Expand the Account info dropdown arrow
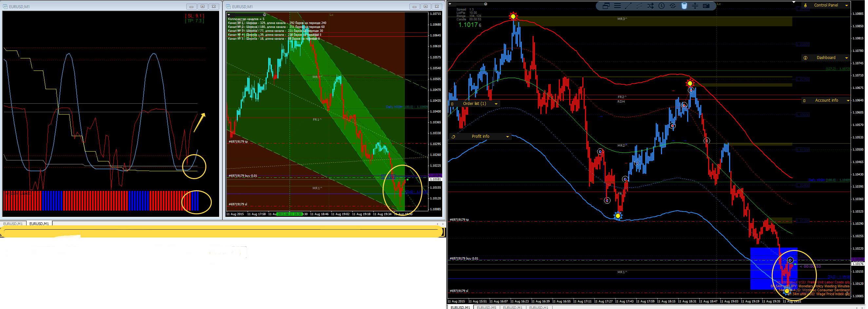The image size is (868, 309). 848,100
